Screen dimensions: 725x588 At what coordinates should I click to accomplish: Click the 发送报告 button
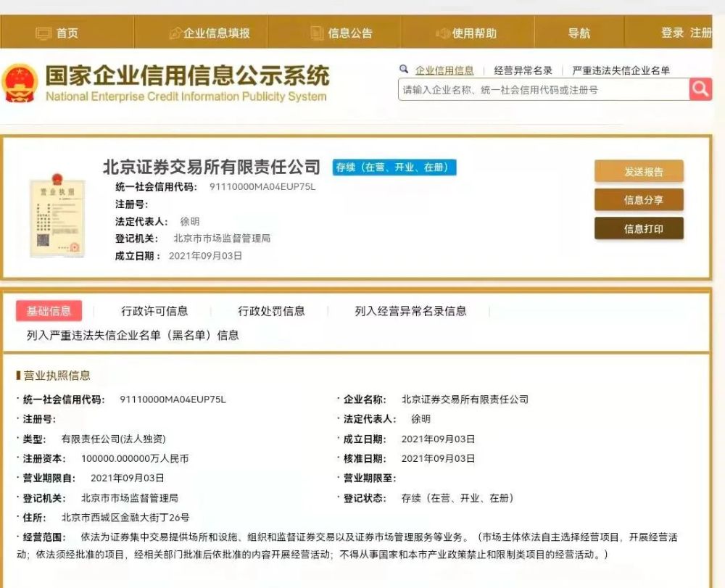pos(639,172)
